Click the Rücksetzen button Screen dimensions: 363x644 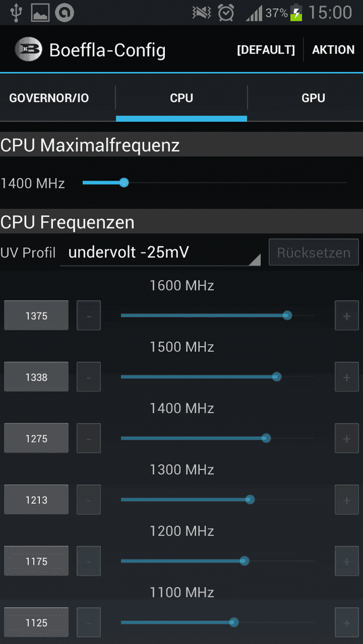313,252
